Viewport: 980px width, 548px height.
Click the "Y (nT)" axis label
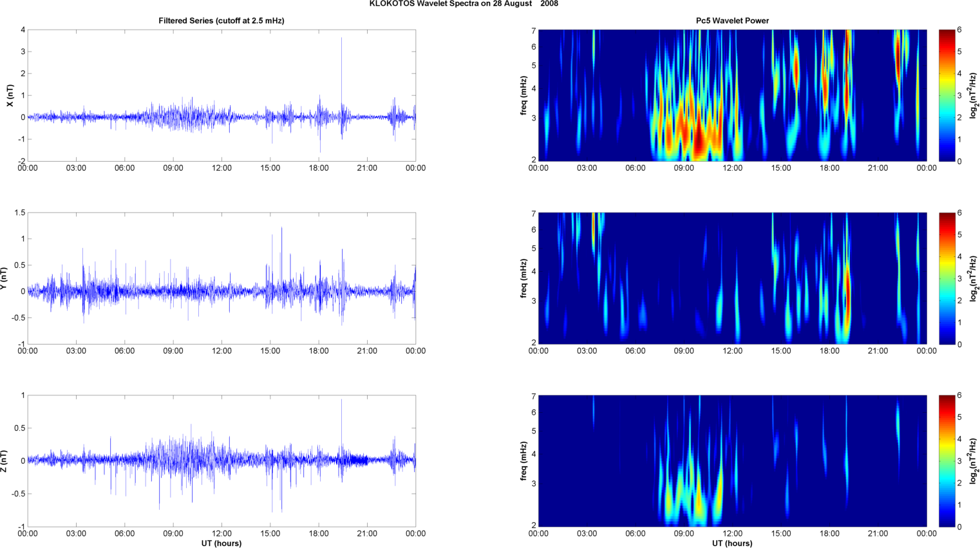coord(4,278)
